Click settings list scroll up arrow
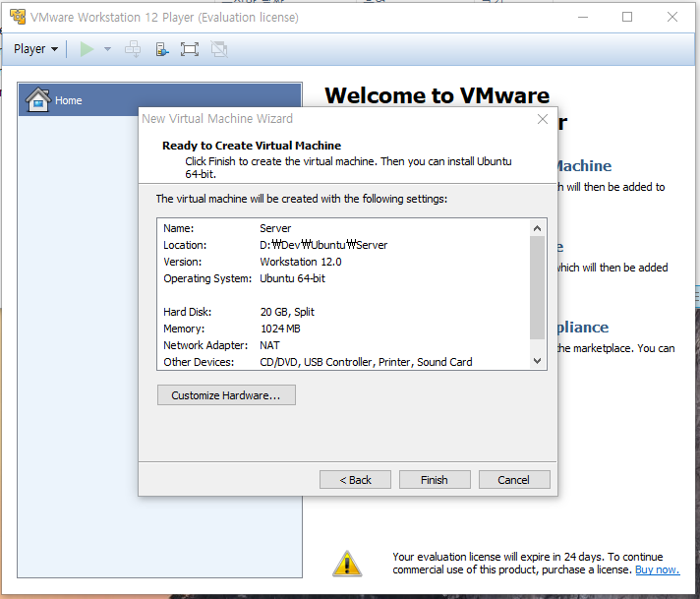This screenshot has height=599, width=700. click(x=538, y=228)
